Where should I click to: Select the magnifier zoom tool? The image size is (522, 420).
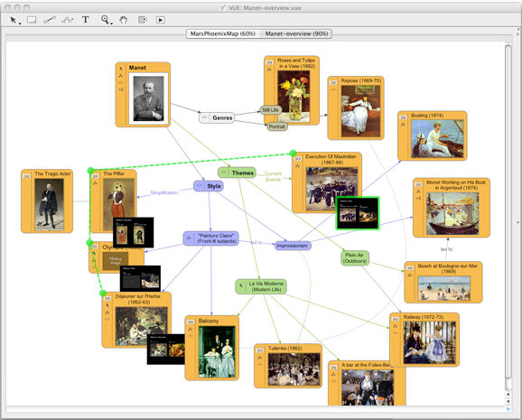(x=105, y=20)
